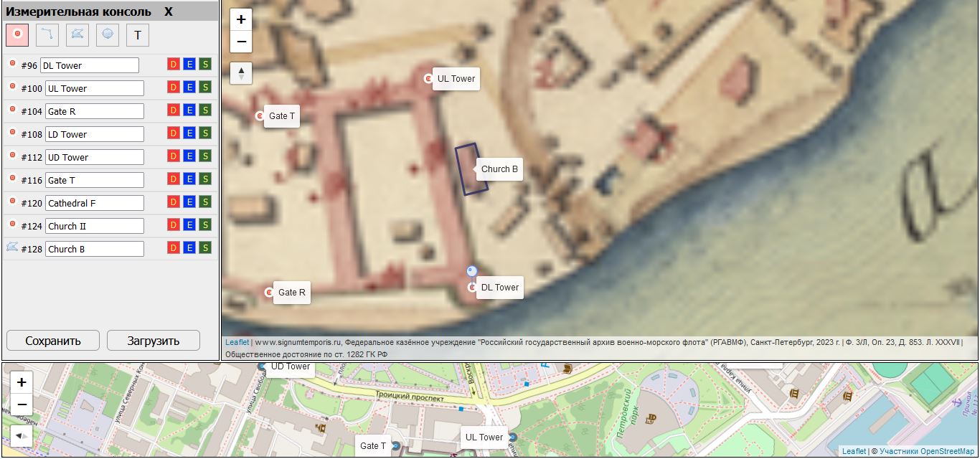Zoom out on the historical map
980x459 pixels.
point(241,42)
